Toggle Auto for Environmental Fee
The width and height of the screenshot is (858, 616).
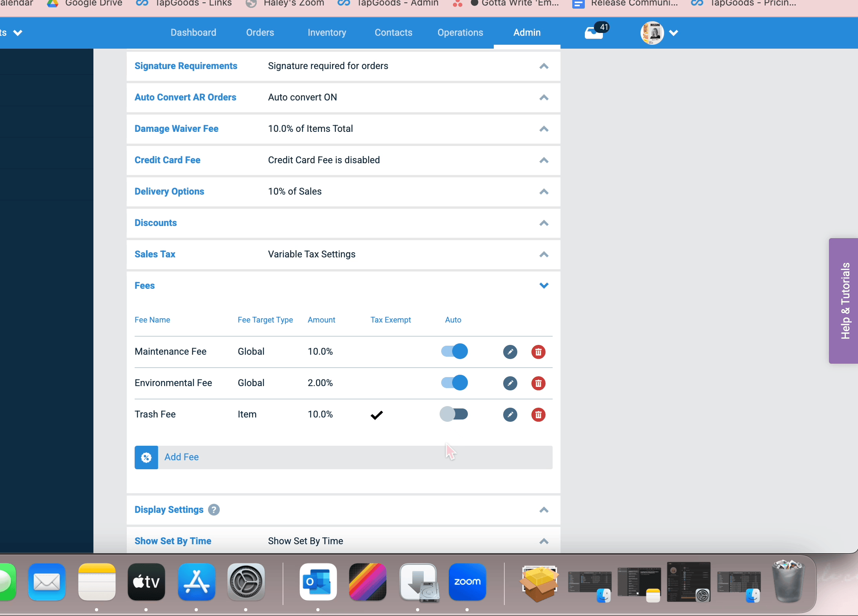tap(455, 383)
